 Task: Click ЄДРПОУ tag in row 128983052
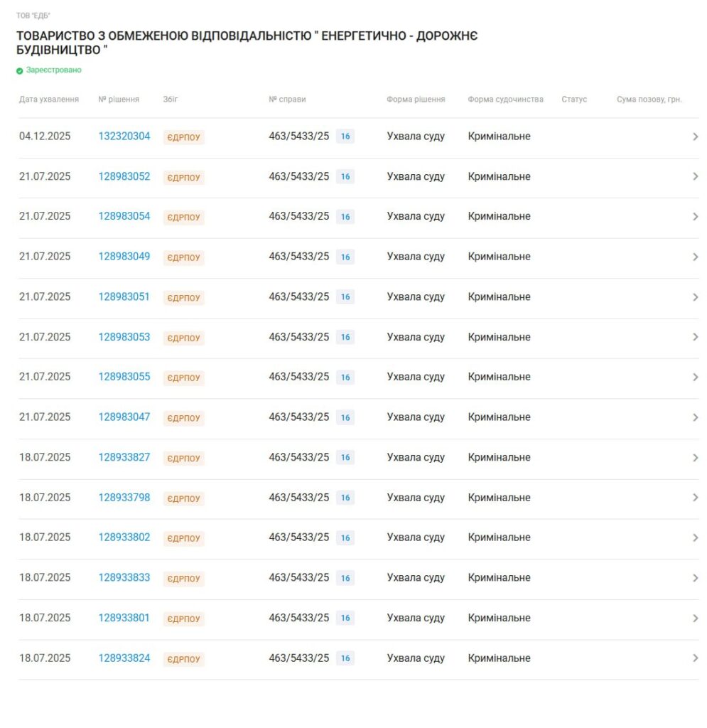click(x=184, y=177)
